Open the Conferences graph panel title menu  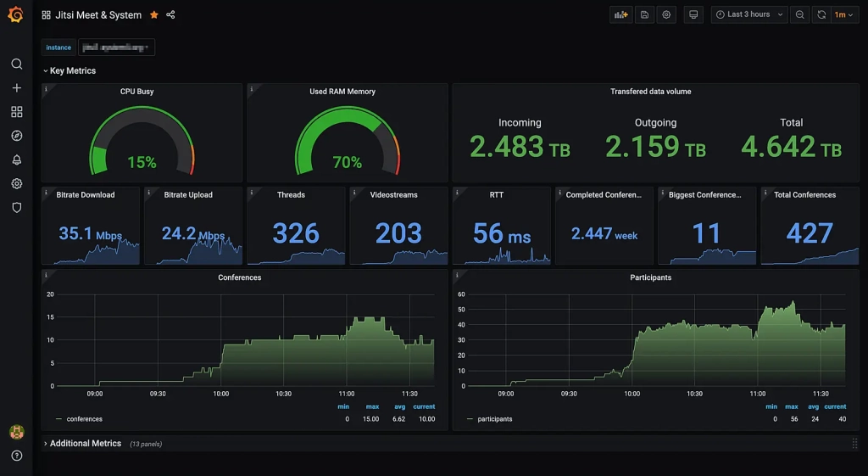[239, 277]
